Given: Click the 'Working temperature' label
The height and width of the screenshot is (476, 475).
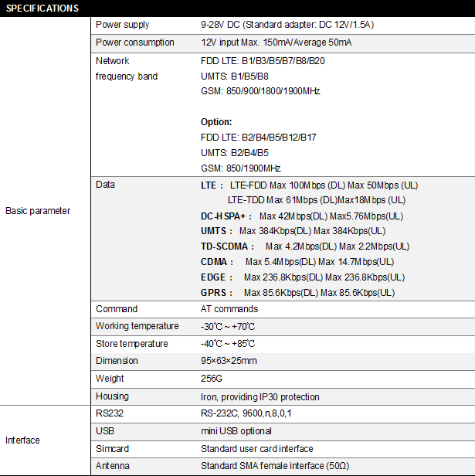Looking at the screenshot, I should [x=137, y=326].
